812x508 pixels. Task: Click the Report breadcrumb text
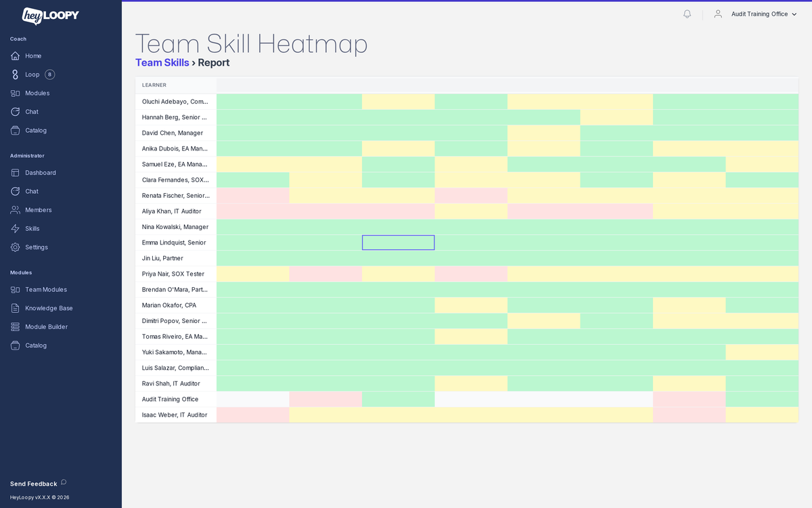tap(214, 62)
